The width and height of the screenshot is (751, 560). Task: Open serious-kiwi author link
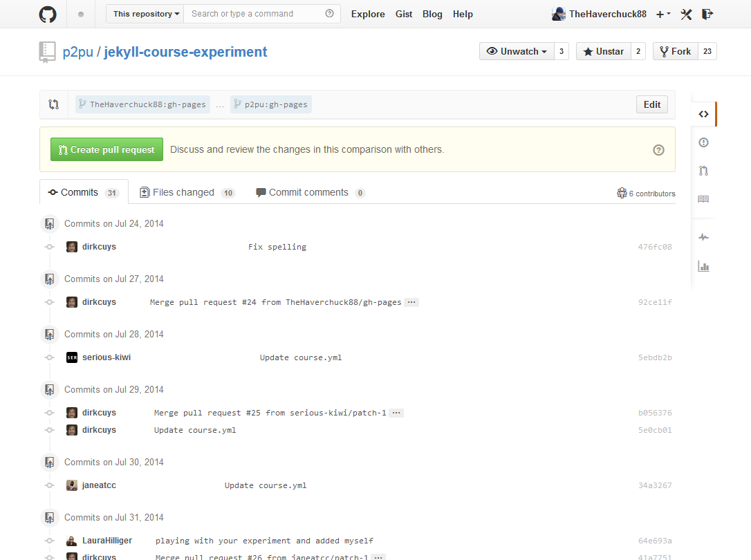point(106,357)
